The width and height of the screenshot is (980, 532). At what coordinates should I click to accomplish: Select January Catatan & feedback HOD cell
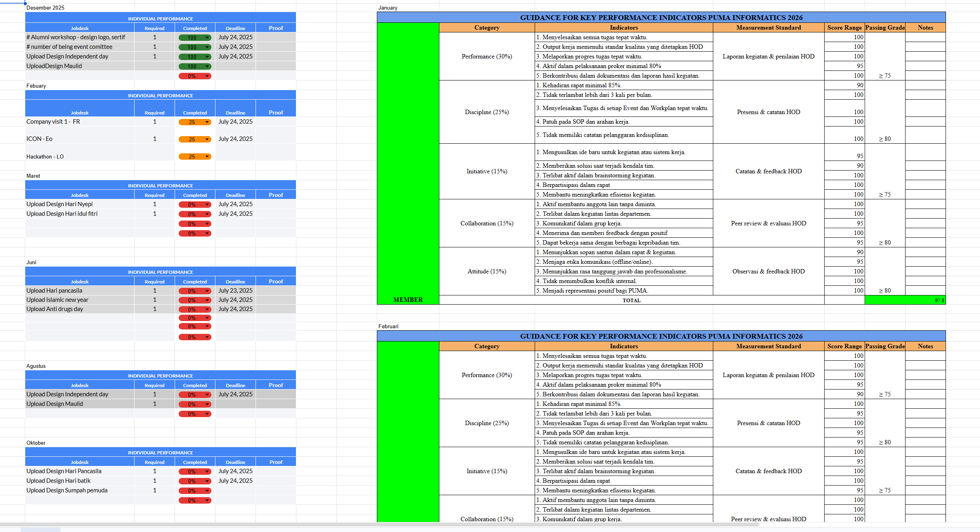(769, 171)
